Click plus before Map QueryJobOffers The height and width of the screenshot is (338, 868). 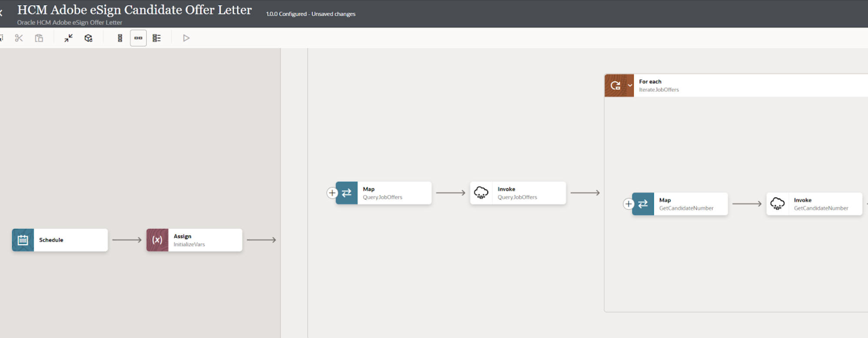332,193
